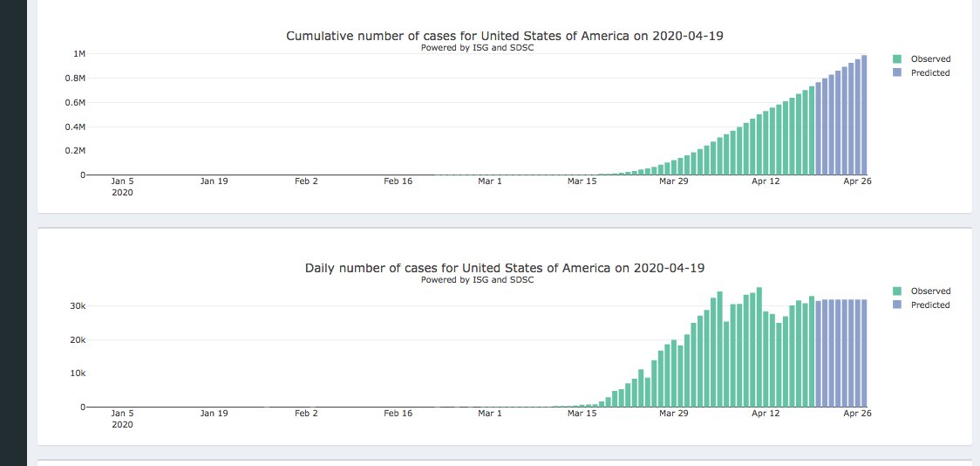Click the cumulative number of cases chart title
This screenshot has width=980, height=466.
505,36
